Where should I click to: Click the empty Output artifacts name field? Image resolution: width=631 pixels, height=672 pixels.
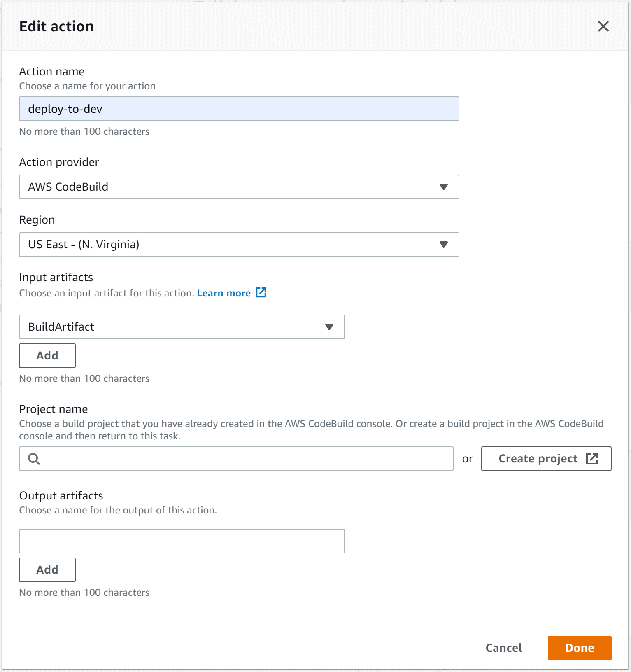pyautogui.click(x=181, y=541)
